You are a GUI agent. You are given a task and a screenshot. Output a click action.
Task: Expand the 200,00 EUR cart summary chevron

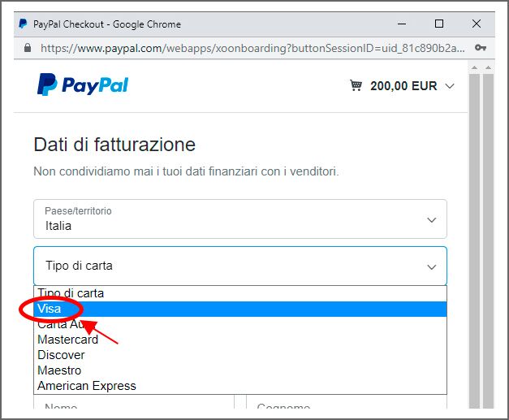point(450,86)
